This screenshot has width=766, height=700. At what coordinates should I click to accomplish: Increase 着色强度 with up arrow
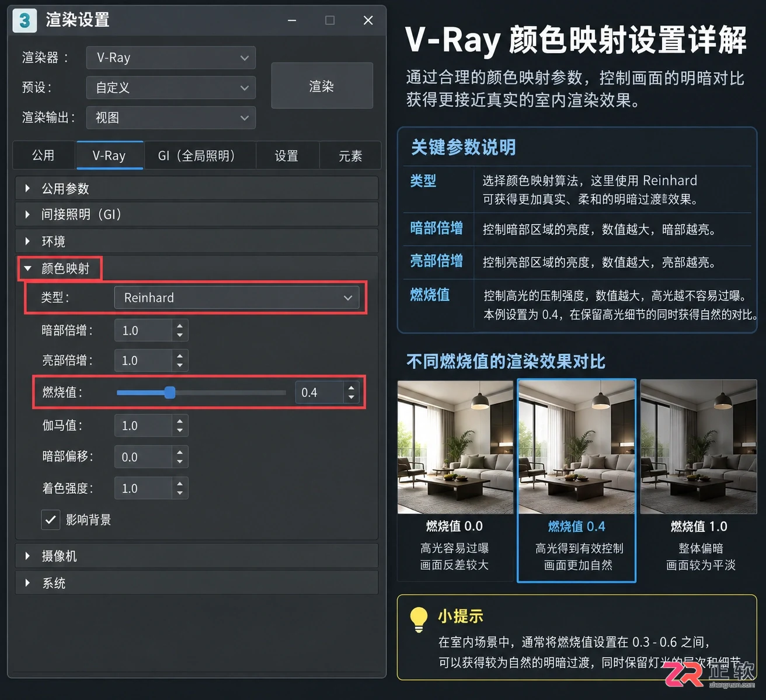pos(180,483)
